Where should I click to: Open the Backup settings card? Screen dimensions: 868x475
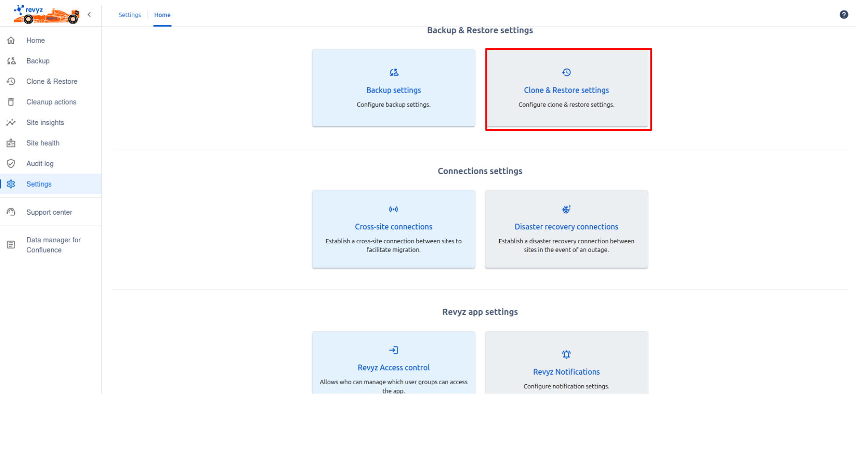coord(393,88)
